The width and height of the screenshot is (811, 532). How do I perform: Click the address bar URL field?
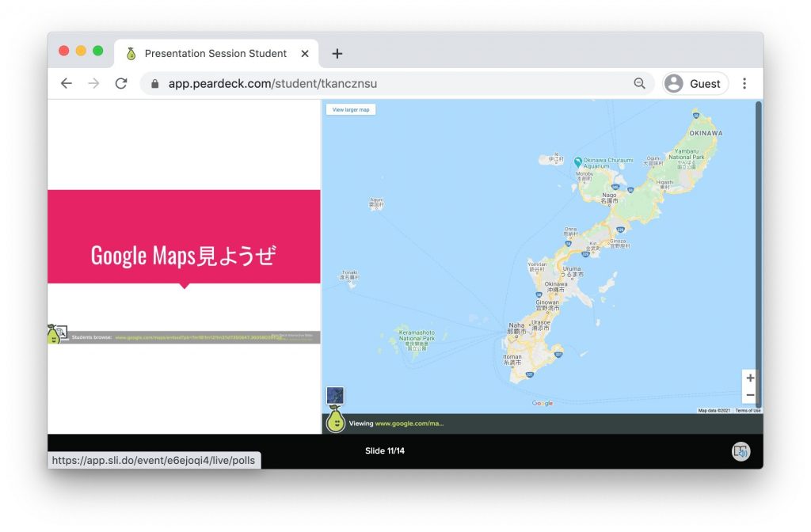[x=396, y=83]
